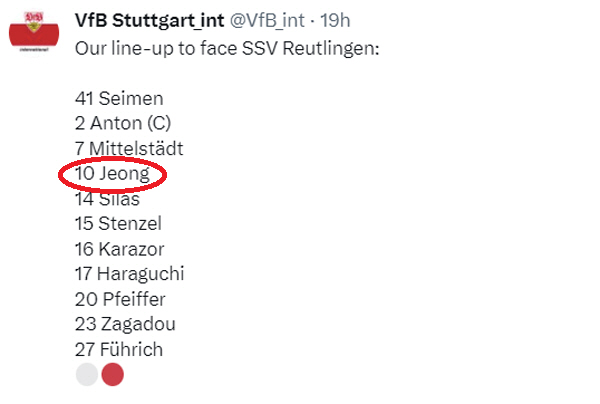The height and width of the screenshot is (404, 600).
Task: Open the VfB Stuttgart_int display name
Action: pyautogui.click(x=149, y=20)
